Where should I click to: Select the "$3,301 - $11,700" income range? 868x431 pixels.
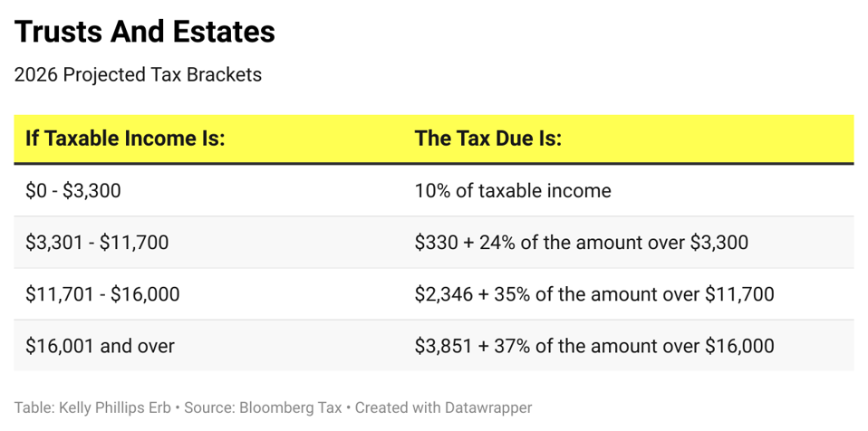(x=97, y=243)
